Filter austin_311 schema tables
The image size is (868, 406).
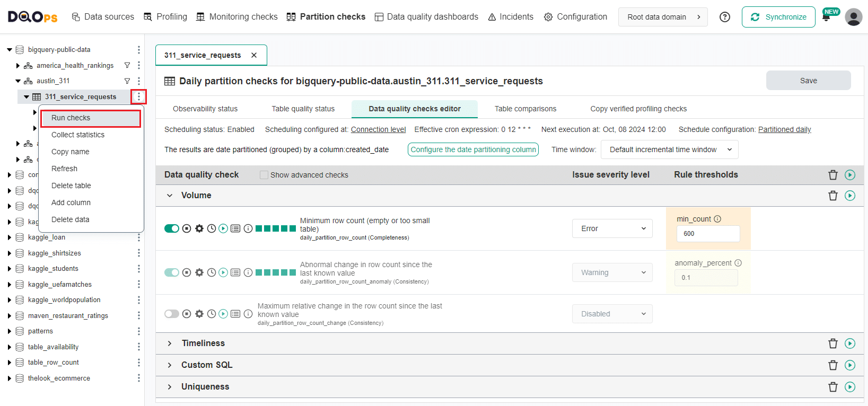click(x=127, y=81)
